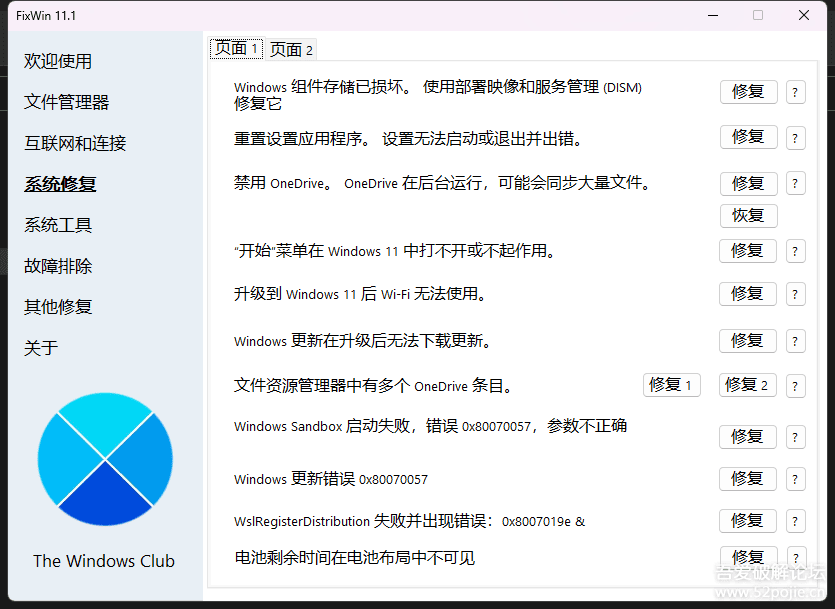Viewport: 835px width, 609px height.
Task: Open help for disabling OneDrive
Action: [795, 184]
